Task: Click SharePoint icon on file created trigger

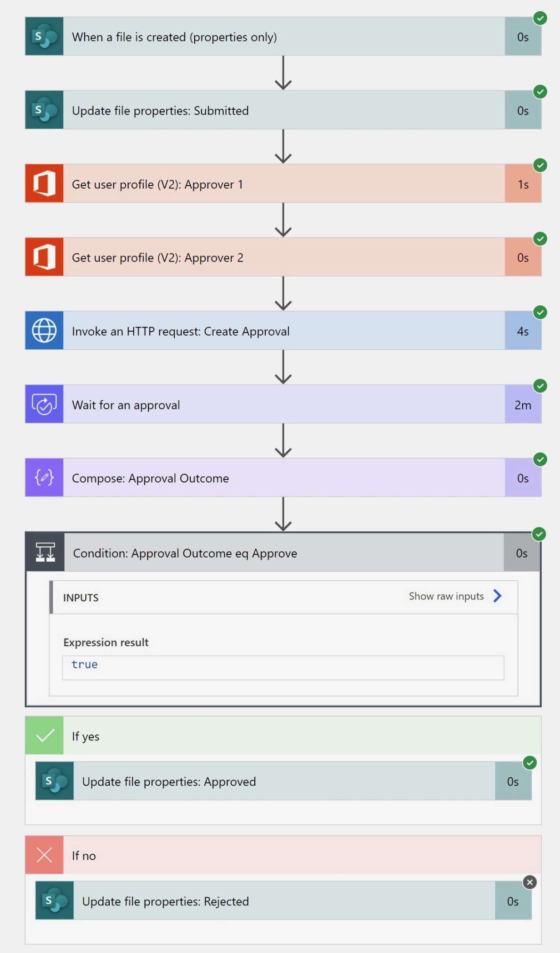Action: click(x=44, y=36)
